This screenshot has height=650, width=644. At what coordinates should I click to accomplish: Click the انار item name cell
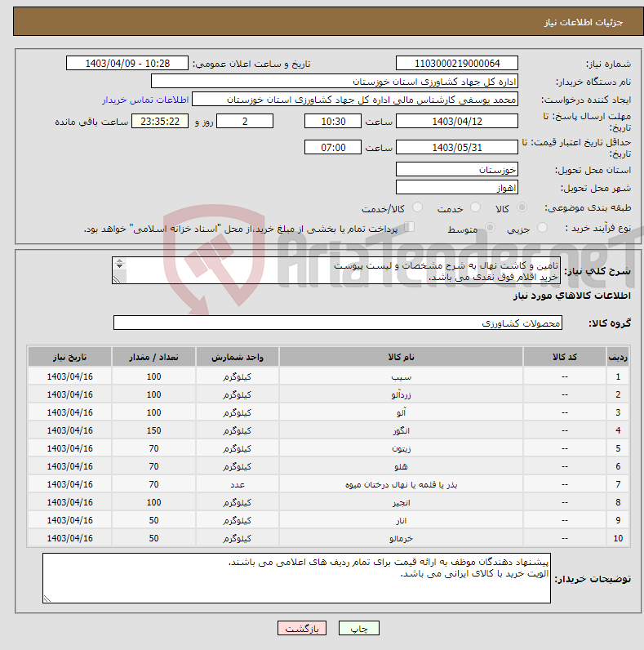401,520
